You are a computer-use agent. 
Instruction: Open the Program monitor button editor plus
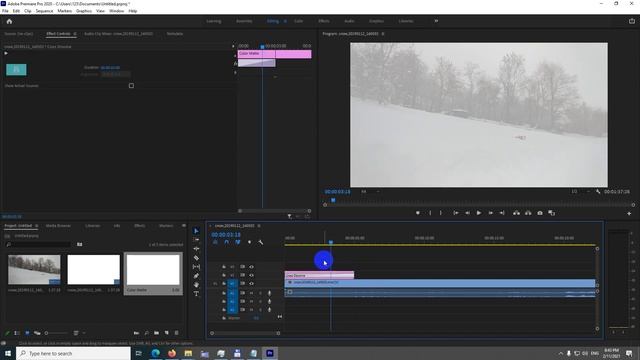[x=629, y=213]
